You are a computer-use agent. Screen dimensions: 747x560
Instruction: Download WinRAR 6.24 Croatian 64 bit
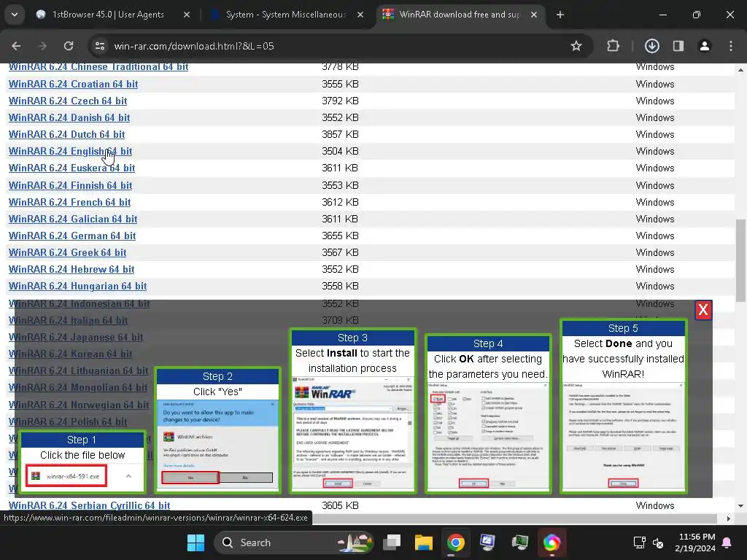(74, 85)
